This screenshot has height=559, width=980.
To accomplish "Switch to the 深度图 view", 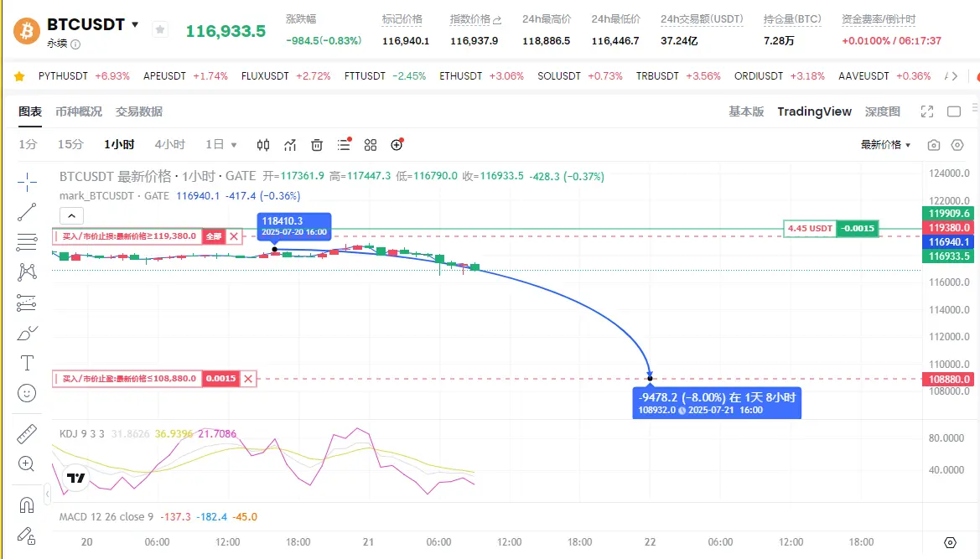I will 883,111.
